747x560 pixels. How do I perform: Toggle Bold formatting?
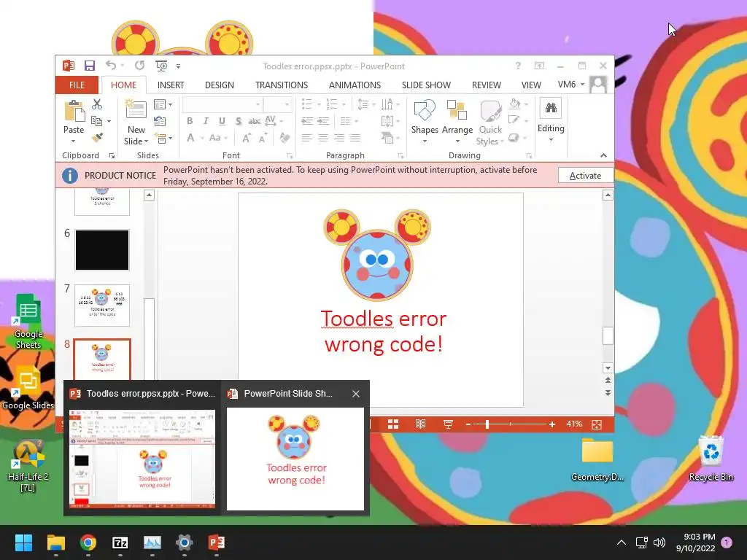tap(190, 121)
